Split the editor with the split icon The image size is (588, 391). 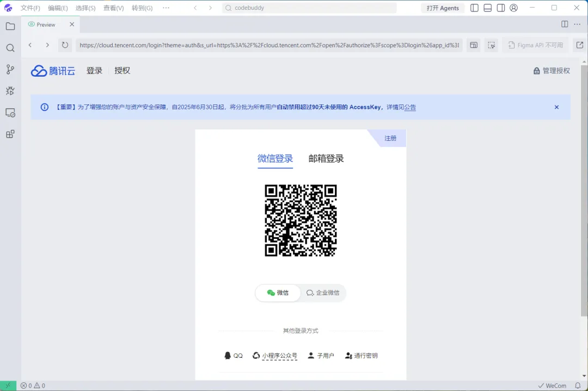pos(565,24)
